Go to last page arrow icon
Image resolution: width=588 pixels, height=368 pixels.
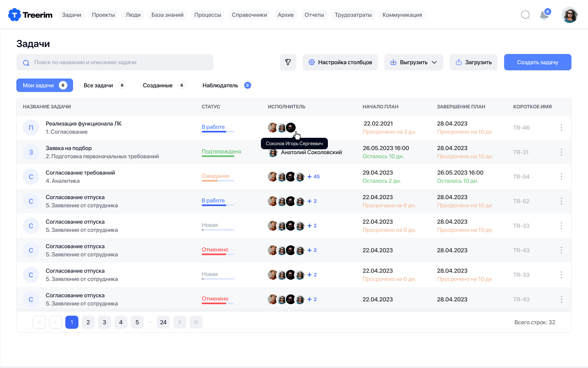(x=196, y=322)
